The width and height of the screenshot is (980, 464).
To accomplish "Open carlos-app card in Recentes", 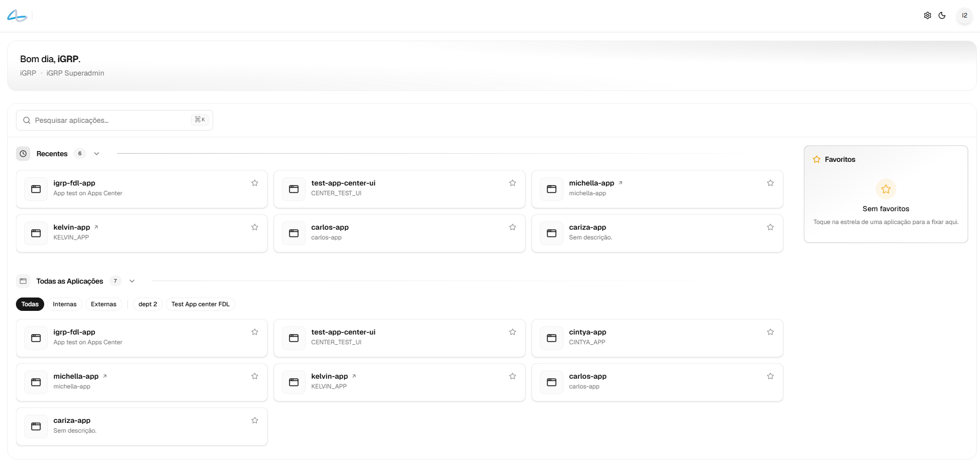I will (x=400, y=233).
